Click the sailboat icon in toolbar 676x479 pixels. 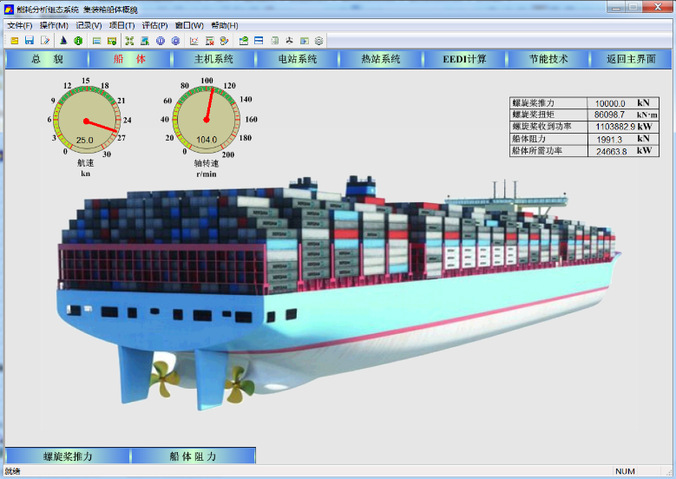tap(63, 40)
